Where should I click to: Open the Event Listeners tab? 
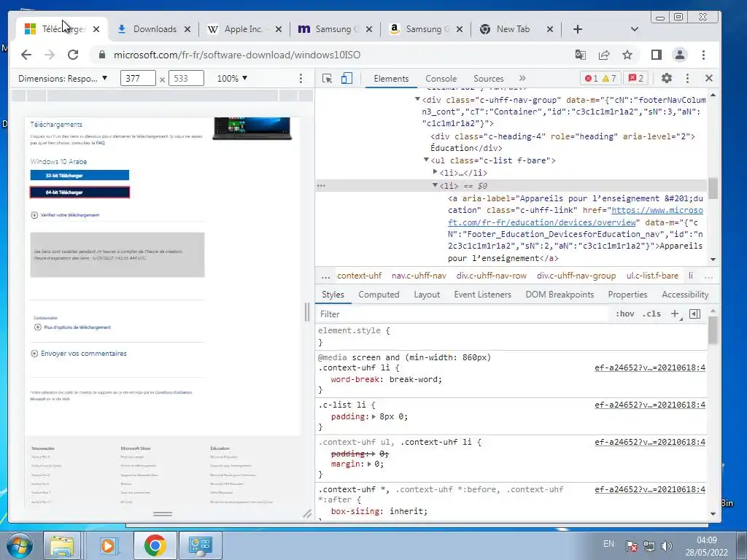click(483, 295)
